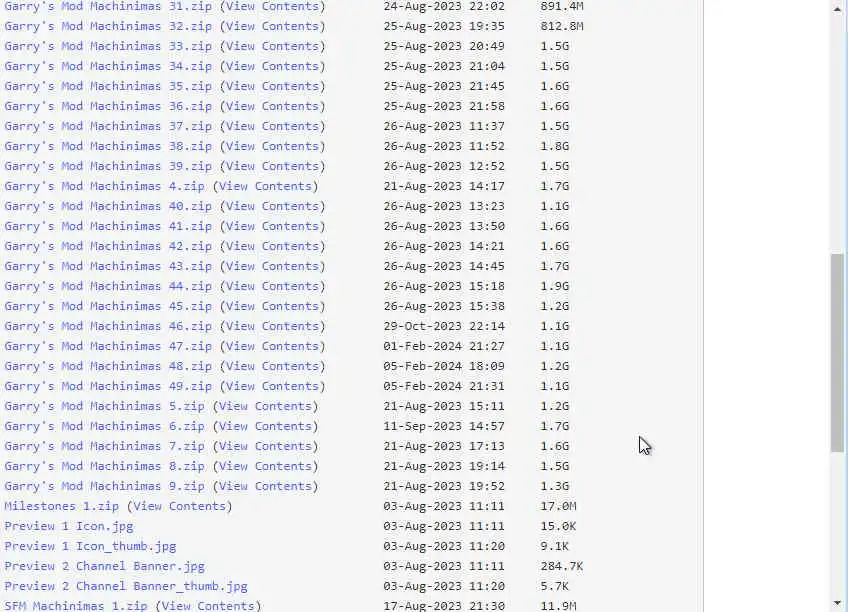View Contents of Machinimas 9.zip
848x612 pixels.
pos(266,487)
